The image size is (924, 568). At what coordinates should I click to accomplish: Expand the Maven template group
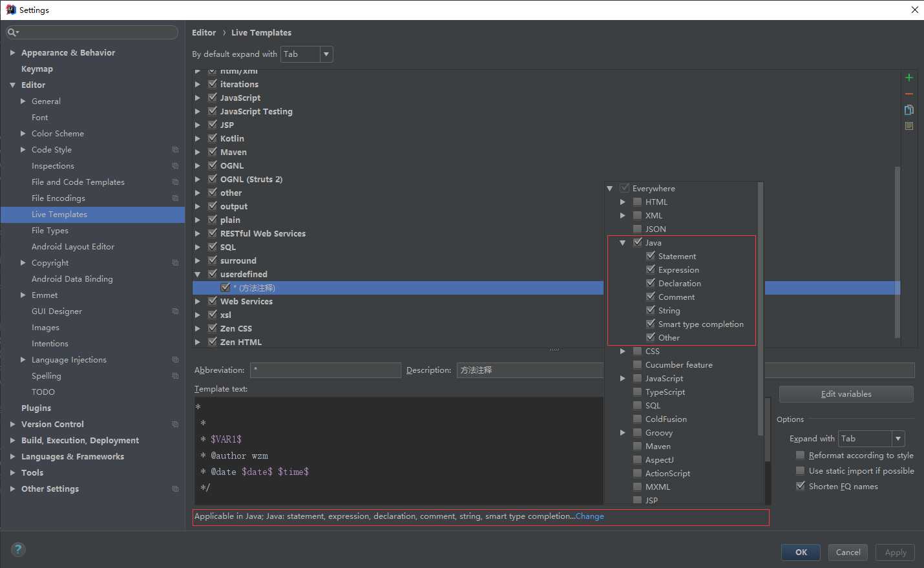tap(198, 153)
